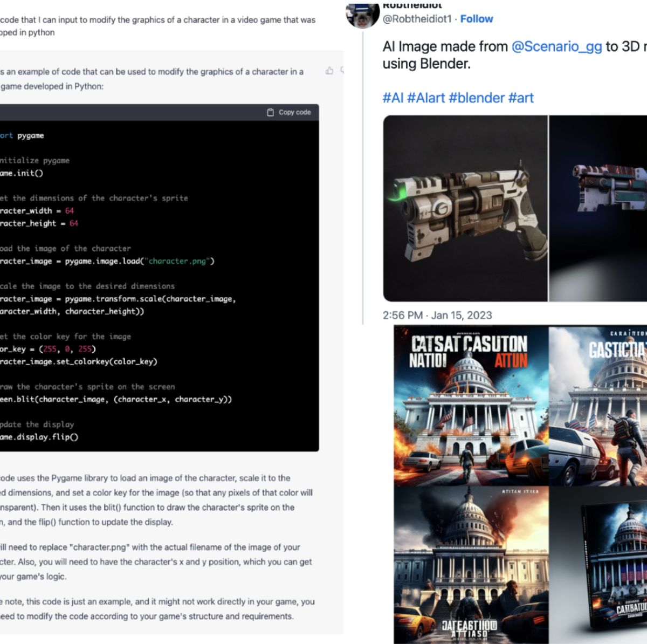647x644 pixels.
Task: Click the clipboard icon beside Copy code
Action: (271, 112)
